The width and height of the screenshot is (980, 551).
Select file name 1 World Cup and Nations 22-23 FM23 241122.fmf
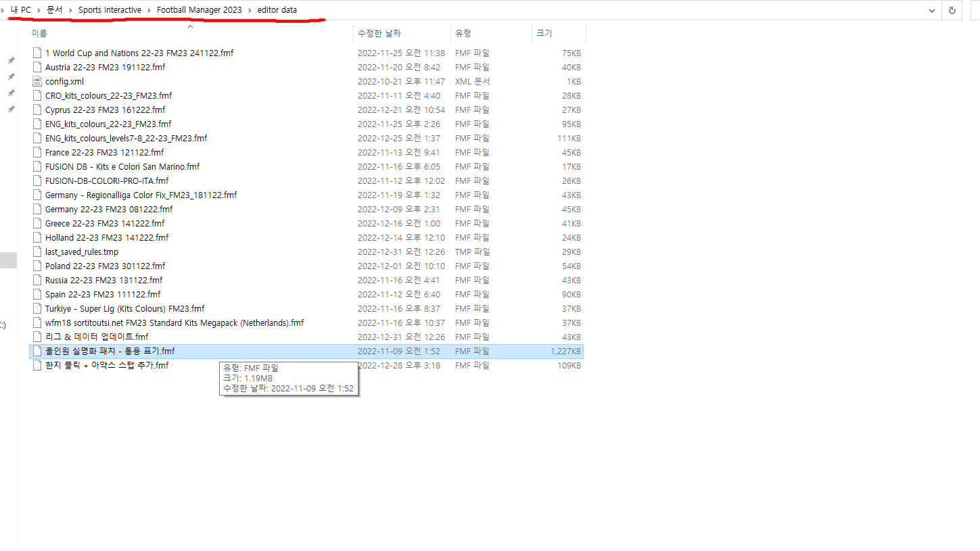[139, 53]
